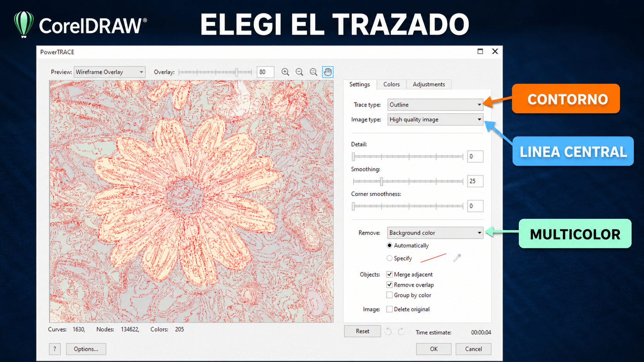Click the Specify color swatch box

pyautogui.click(x=433, y=258)
